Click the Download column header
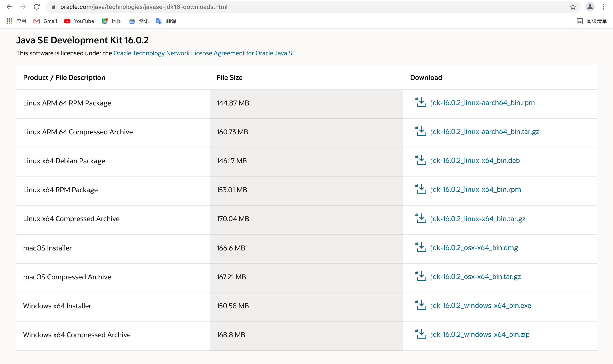This screenshot has height=364, width=613. 426,78
